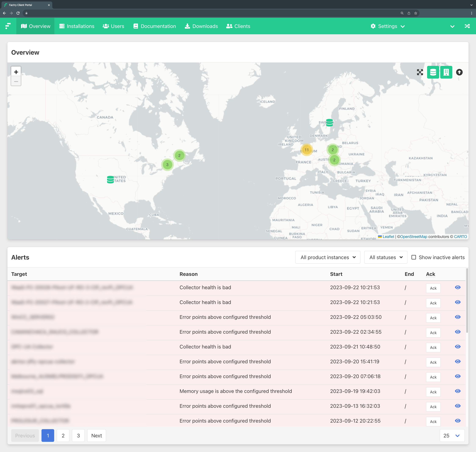Click the yellow cluster marker labeled 11
This screenshot has height=452, width=476.
[x=306, y=150]
